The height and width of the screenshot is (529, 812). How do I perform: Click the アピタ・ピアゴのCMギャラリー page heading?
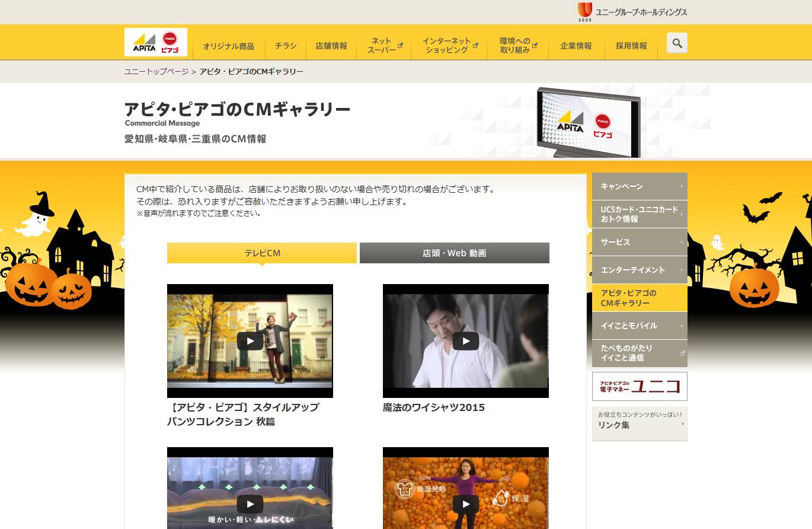tap(237, 109)
